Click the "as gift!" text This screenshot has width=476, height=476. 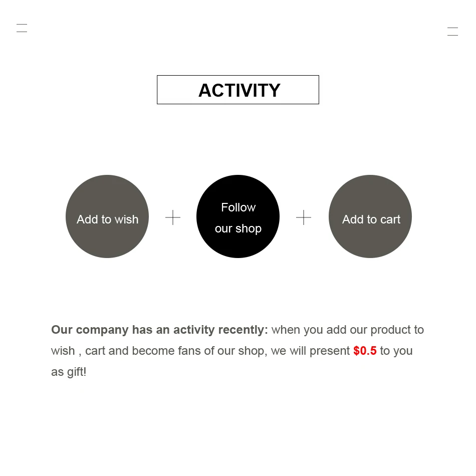click(69, 372)
